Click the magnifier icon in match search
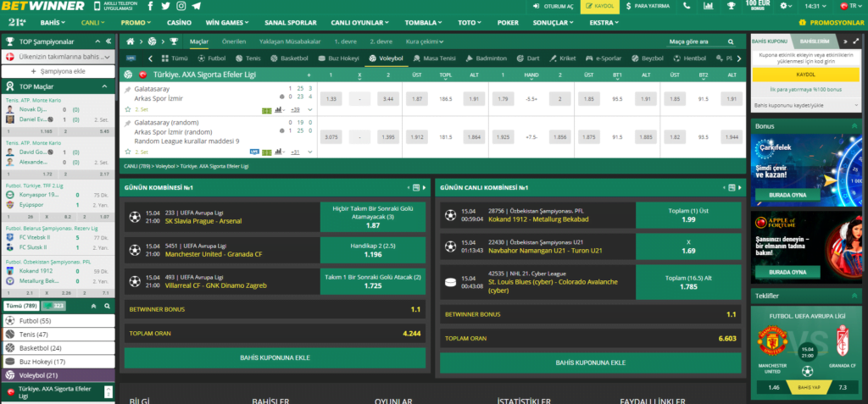Viewport: 868px width, 404px height. pyautogui.click(x=731, y=42)
